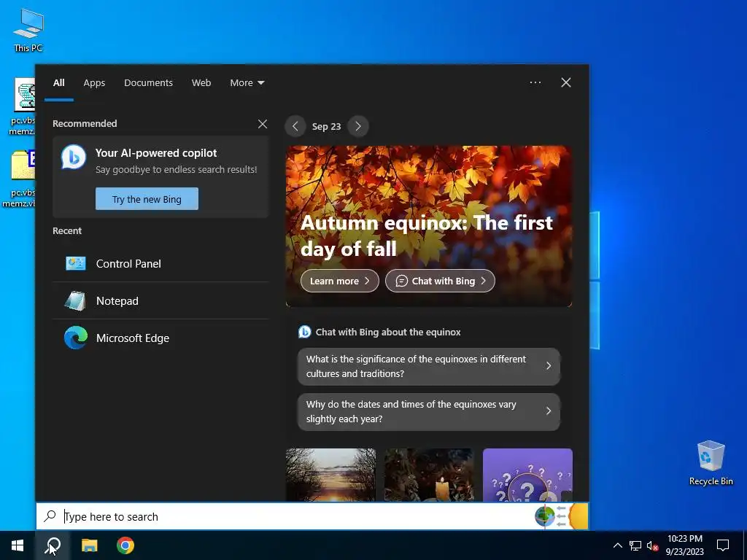747x560 pixels.
Task: Open Notepad from Recent list
Action: pyautogui.click(x=160, y=301)
